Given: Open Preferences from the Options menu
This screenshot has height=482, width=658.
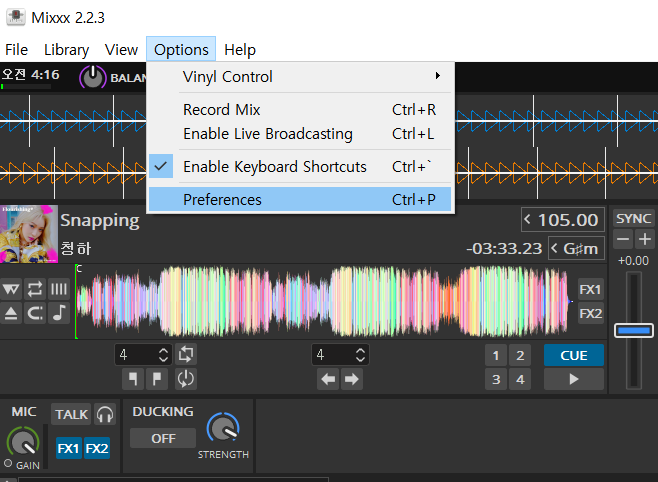Looking at the screenshot, I should [300, 199].
